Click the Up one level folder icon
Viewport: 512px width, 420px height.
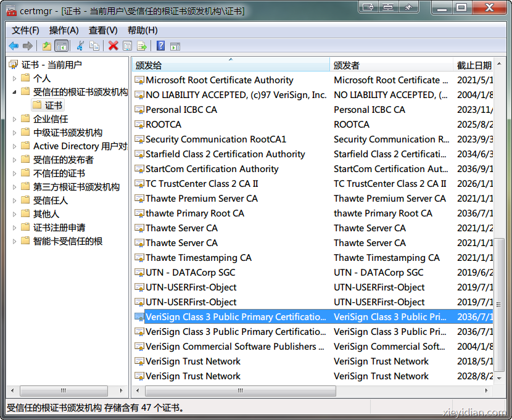(47, 46)
